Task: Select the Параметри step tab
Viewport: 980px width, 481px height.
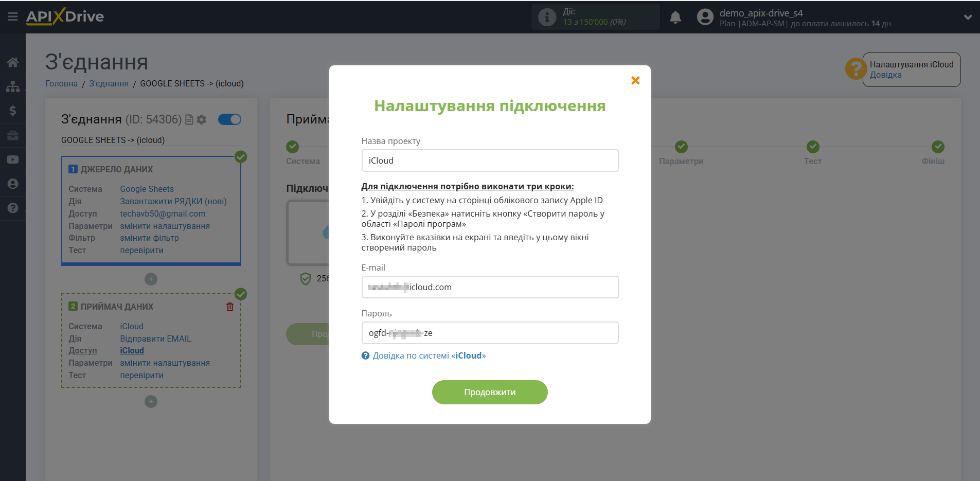Action: 681,161
